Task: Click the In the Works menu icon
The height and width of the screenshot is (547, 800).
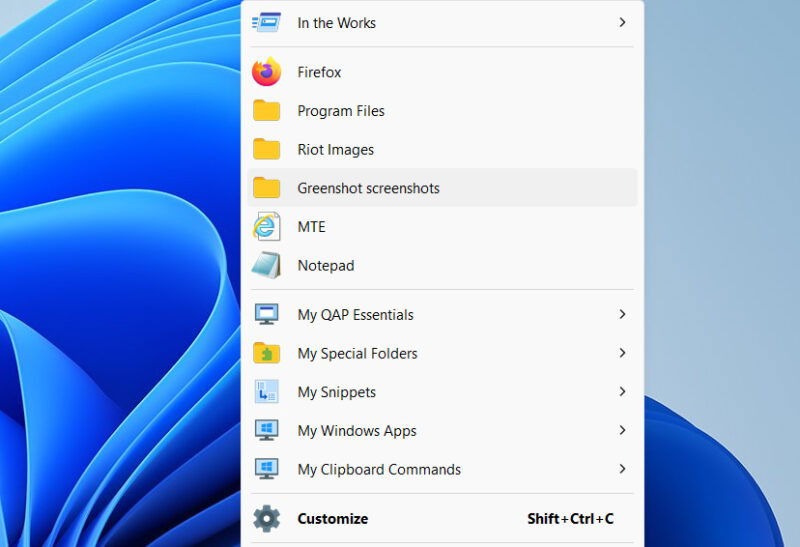Action: pos(266,22)
